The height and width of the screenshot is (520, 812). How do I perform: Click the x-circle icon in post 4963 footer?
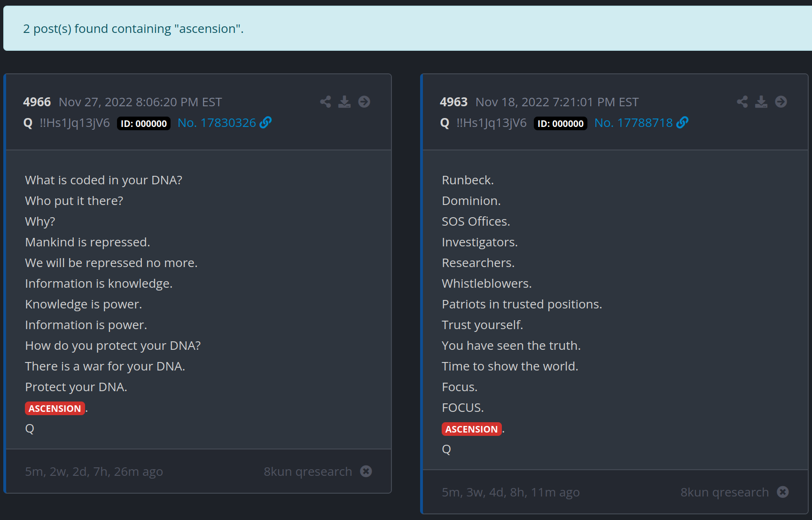[783, 492]
